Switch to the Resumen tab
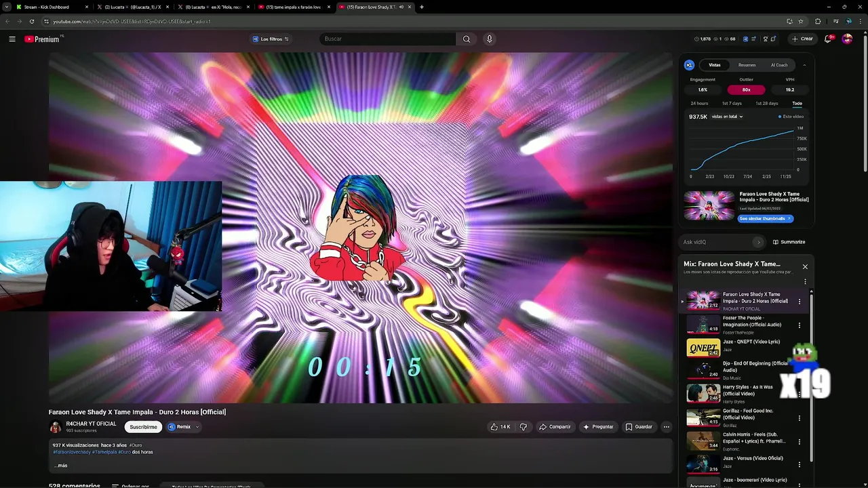 [747, 65]
